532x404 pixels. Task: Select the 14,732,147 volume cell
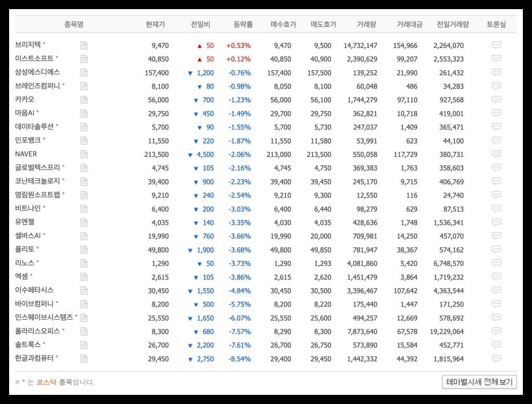click(x=360, y=46)
